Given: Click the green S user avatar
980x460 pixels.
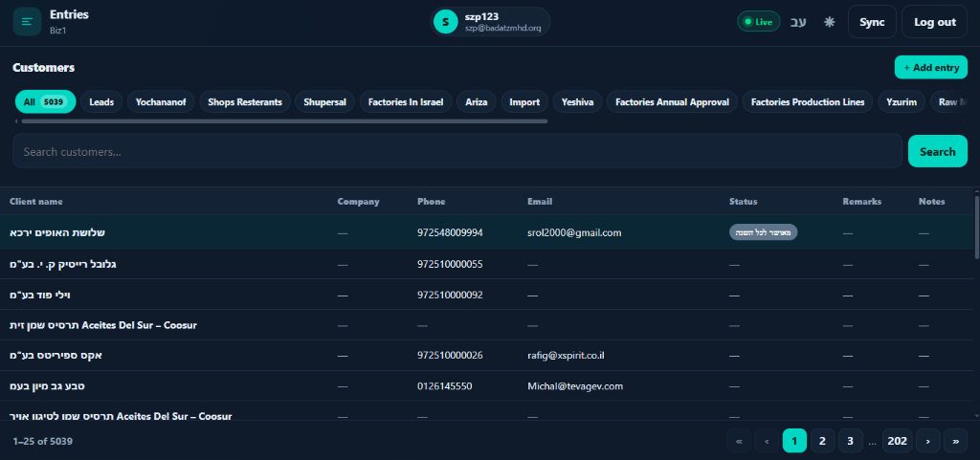Looking at the screenshot, I should 445,22.
